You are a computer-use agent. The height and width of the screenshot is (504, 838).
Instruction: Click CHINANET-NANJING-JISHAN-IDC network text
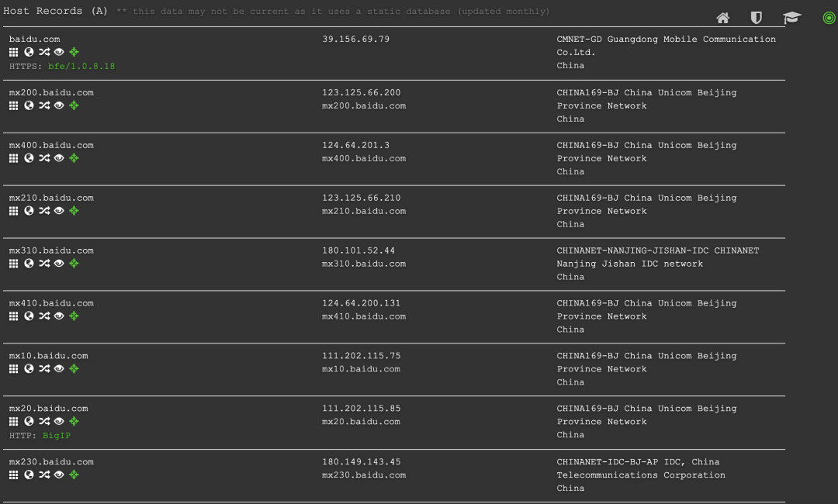tap(657, 257)
